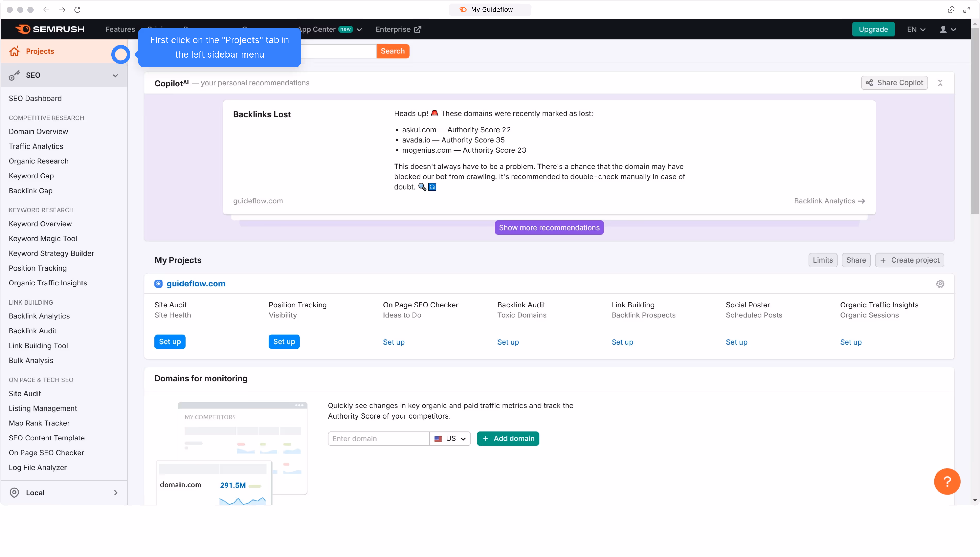Copy link using the browser link icon
The width and height of the screenshot is (980, 557).
click(x=951, y=10)
